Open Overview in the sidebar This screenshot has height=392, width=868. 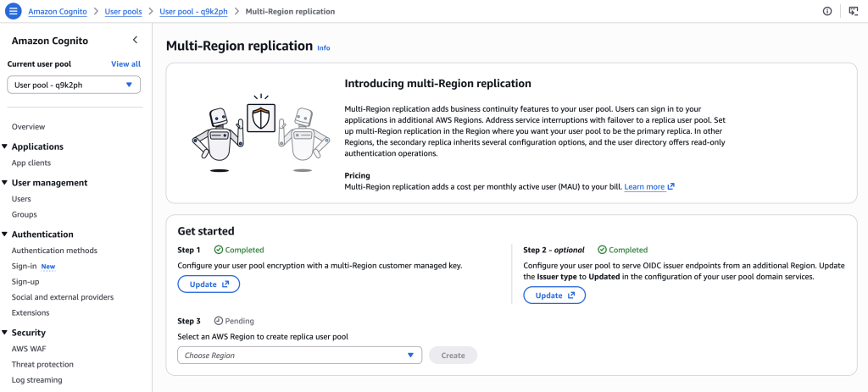tap(28, 127)
